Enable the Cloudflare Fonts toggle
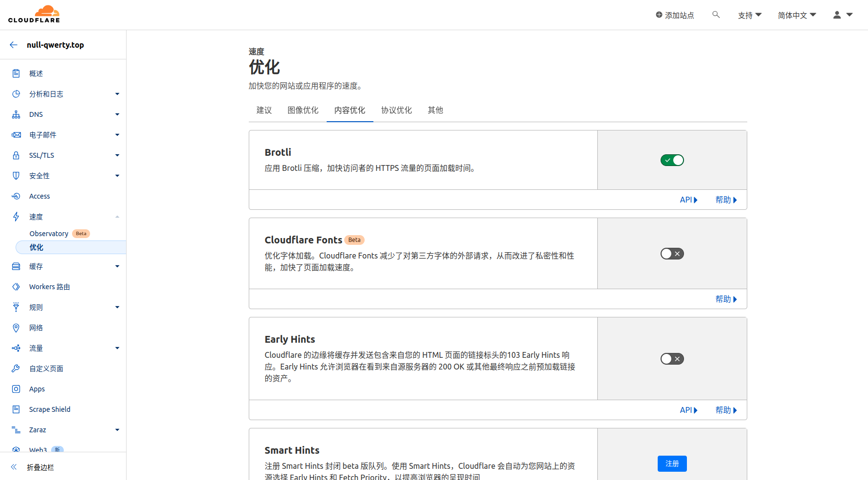This screenshot has width=868, height=480. (672, 254)
